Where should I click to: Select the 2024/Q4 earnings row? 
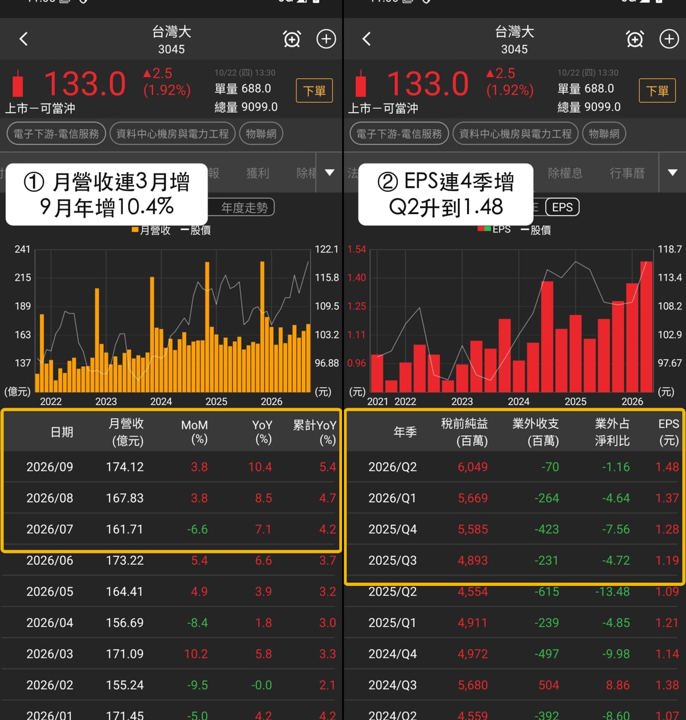tap(515, 654)
